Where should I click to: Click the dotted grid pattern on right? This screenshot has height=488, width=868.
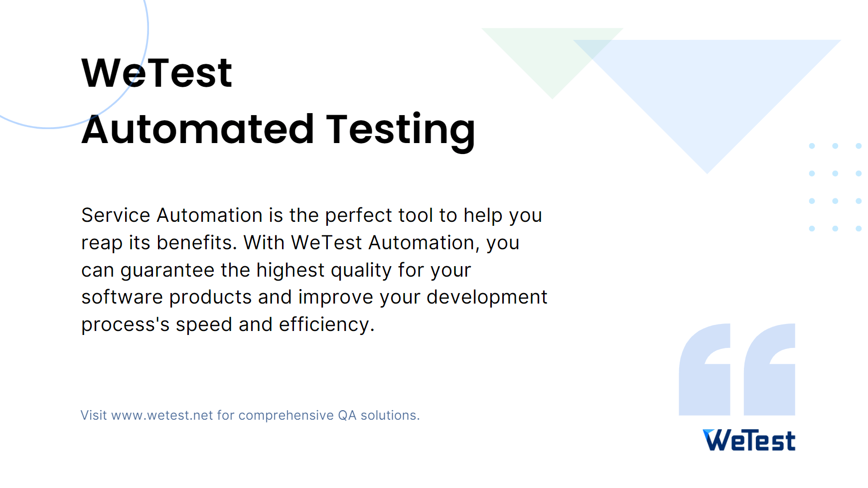pos(835,187)
